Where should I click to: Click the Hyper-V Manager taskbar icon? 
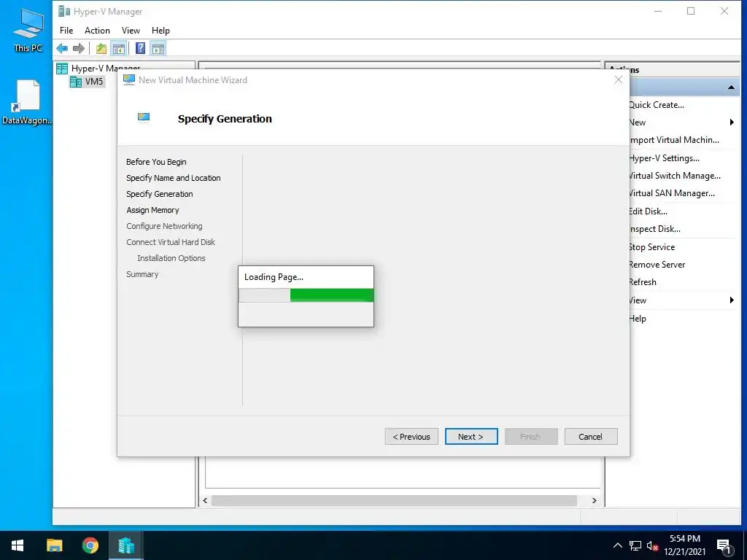126,545
